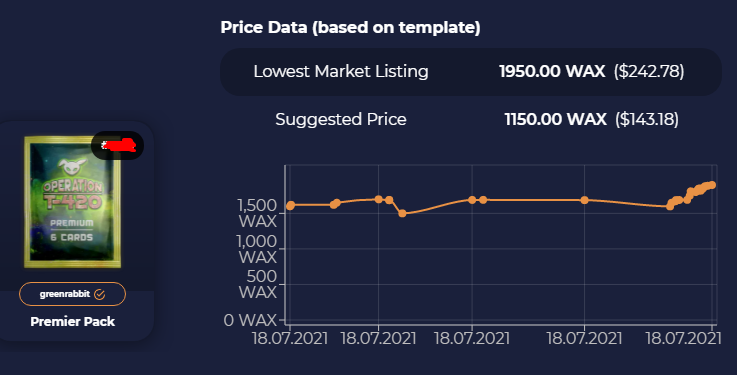This screenshot has height=375, width=737.
Task: Select the Lowest Market Listing row
Action: [x=470, y=72]
